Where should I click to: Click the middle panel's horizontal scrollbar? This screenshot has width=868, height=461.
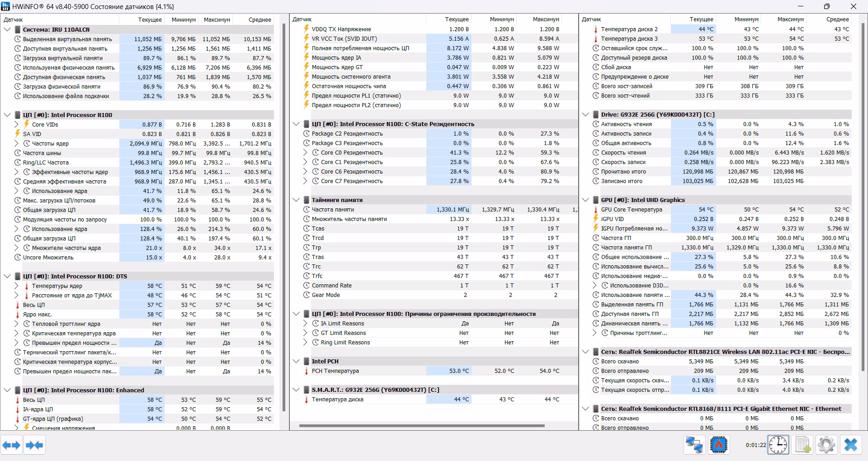(x=422, y=426)
